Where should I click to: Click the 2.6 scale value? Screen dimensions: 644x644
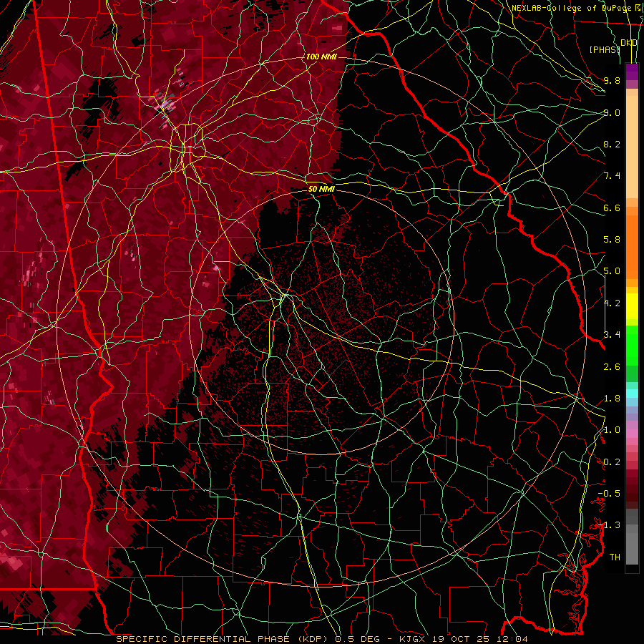[612, 367]
